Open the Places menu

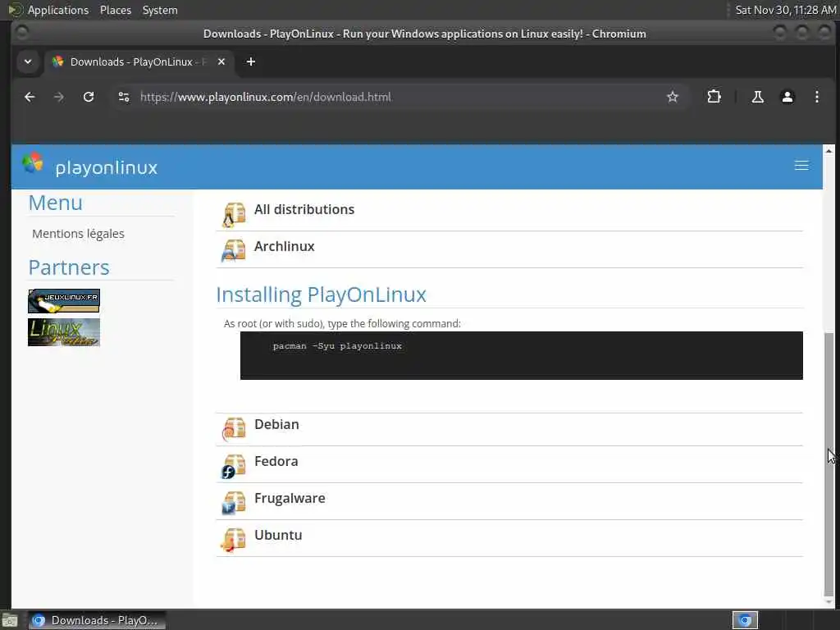115,10
